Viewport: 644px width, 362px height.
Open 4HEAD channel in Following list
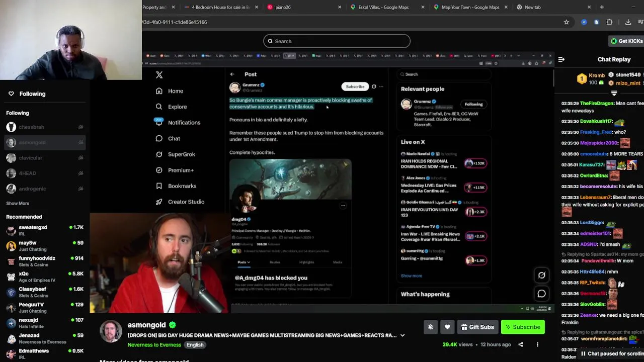[44, 173]
